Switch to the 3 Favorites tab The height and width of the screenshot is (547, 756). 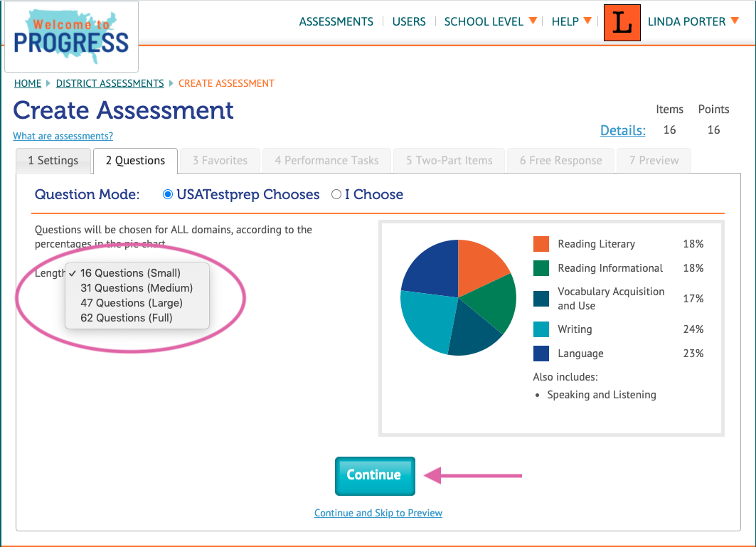(x=220, y=161)
